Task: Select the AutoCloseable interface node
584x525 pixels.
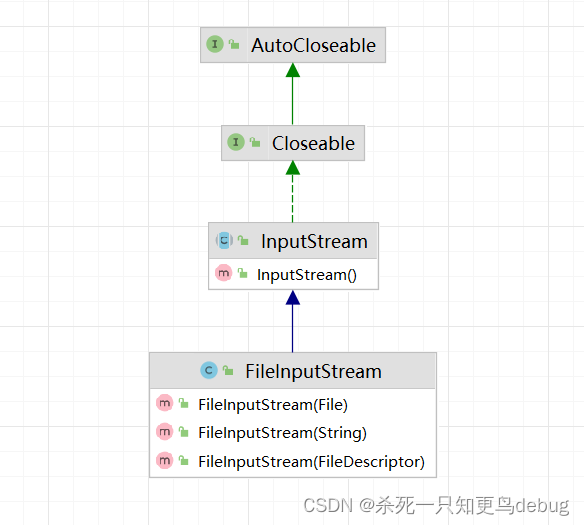Action: click(293, 45)
